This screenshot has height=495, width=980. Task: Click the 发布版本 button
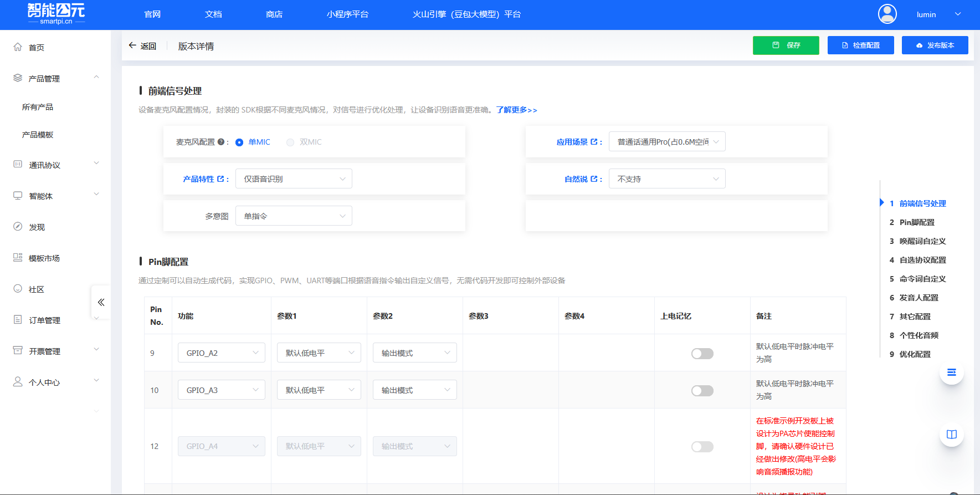935,45
